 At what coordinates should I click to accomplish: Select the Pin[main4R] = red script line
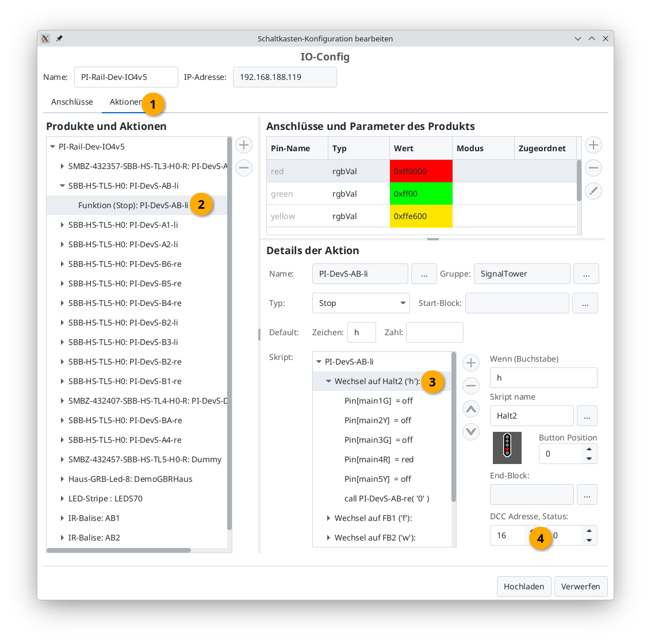382,459
